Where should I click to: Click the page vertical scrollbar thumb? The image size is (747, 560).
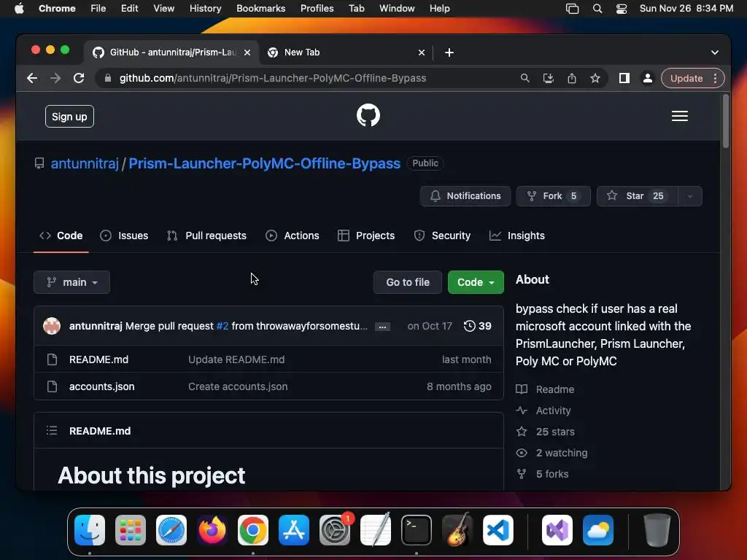pos(726,121)
